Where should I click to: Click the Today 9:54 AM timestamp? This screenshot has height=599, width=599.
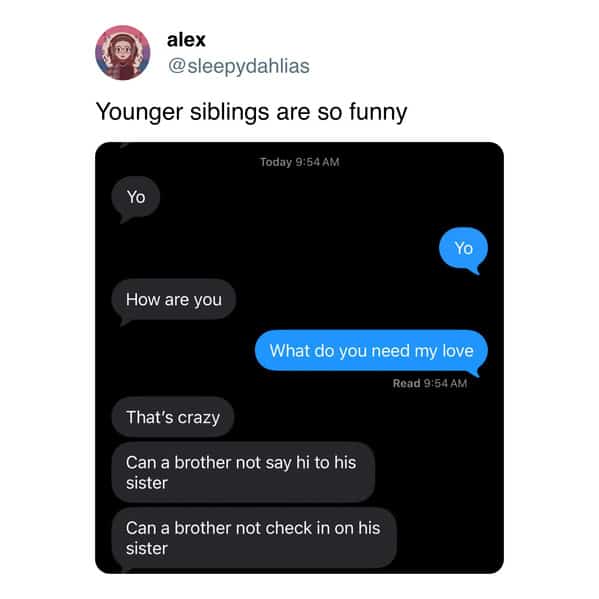[300, 162]
